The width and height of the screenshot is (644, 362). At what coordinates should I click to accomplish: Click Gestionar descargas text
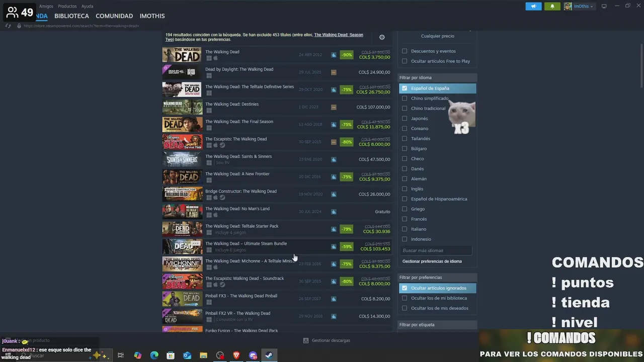(x=331, y=340)
